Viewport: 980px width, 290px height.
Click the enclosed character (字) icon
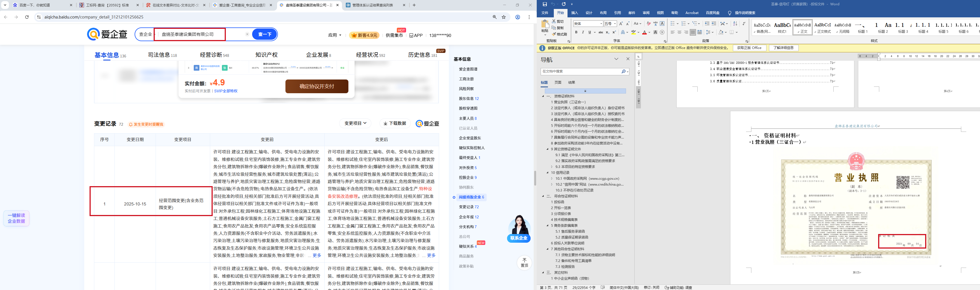(x=662, y=32)
